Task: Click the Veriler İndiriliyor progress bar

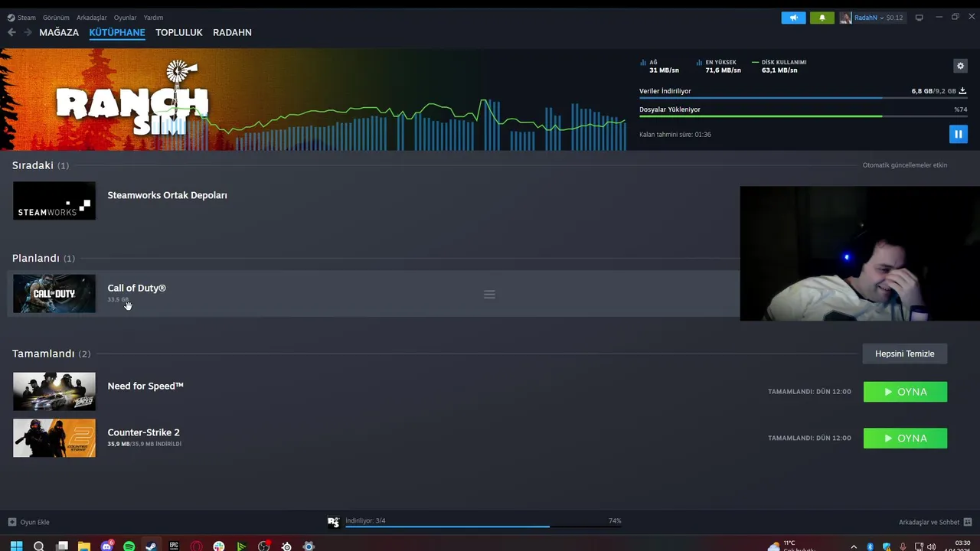Action: 803,98
